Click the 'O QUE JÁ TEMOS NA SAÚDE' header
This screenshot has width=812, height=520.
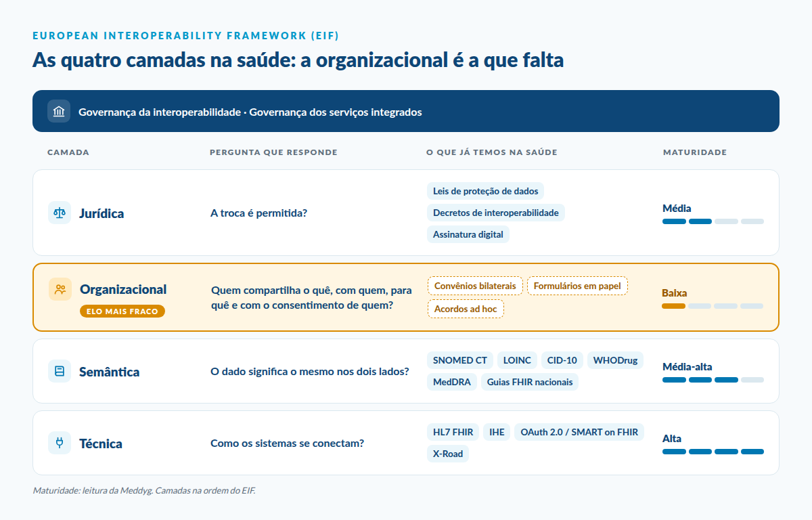pyautogui.click(x=492, y=152)
